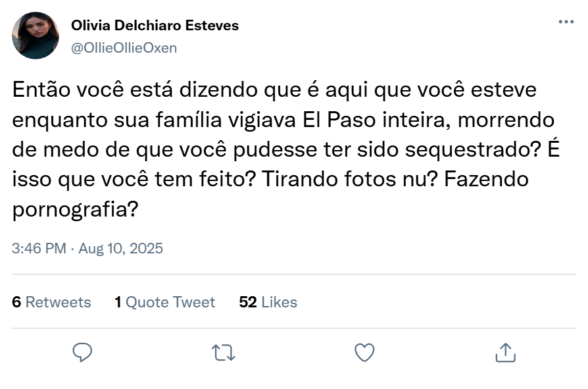Screen dimensions: 588x389
Task: View the 6 Retweets list
Action: (51, 302)
